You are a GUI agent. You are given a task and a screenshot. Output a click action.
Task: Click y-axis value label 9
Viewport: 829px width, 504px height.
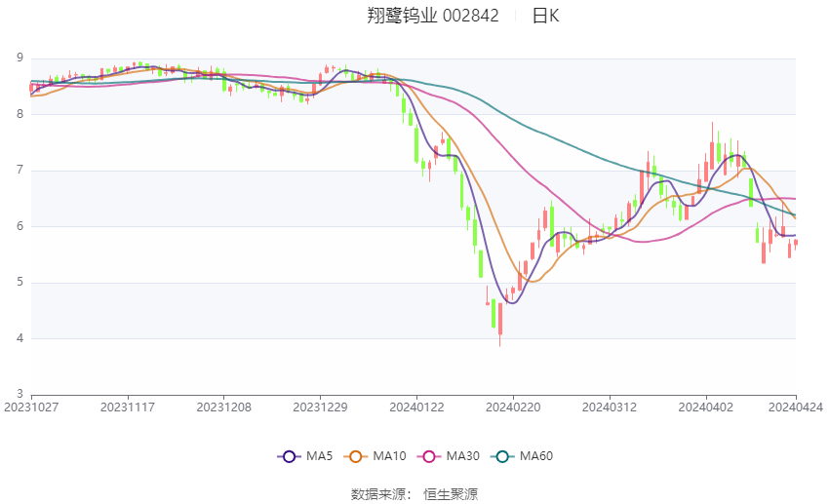pyautogui.click(x=20, y=58)
